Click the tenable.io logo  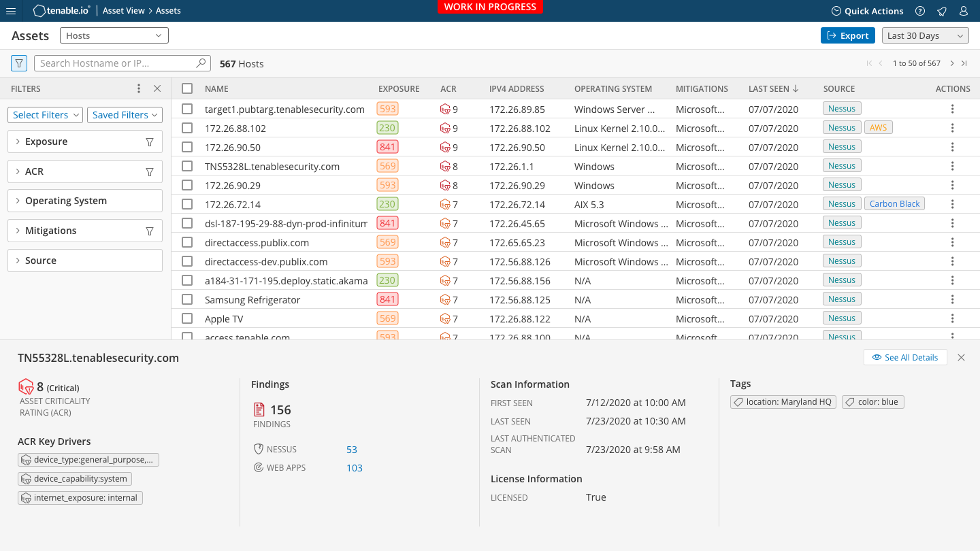click(x=62, y=11)
